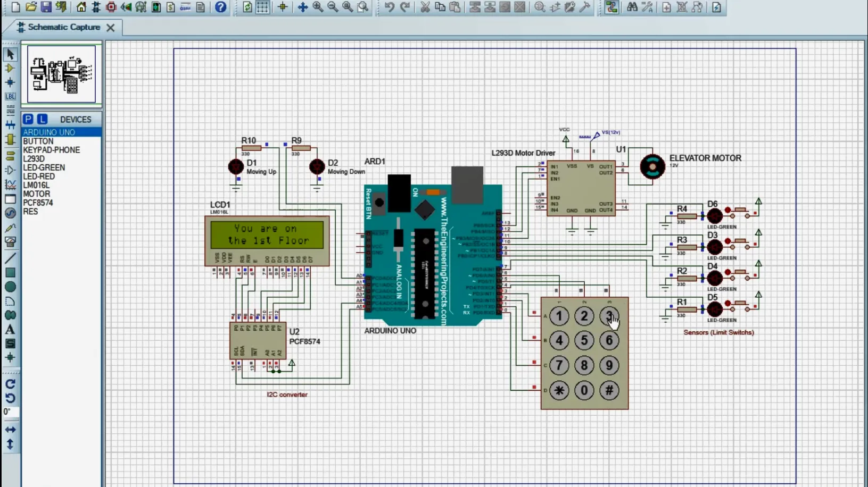The image size is (868, 487).
Task: Select the Virtual Instruments tool
Action: click(10, 241)
